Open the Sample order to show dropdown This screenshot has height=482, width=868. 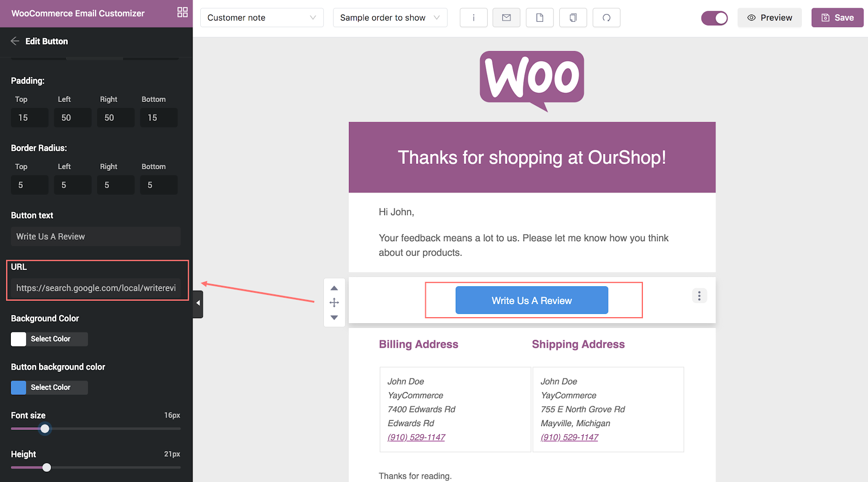pyautogui.click(x=390, y=18)
